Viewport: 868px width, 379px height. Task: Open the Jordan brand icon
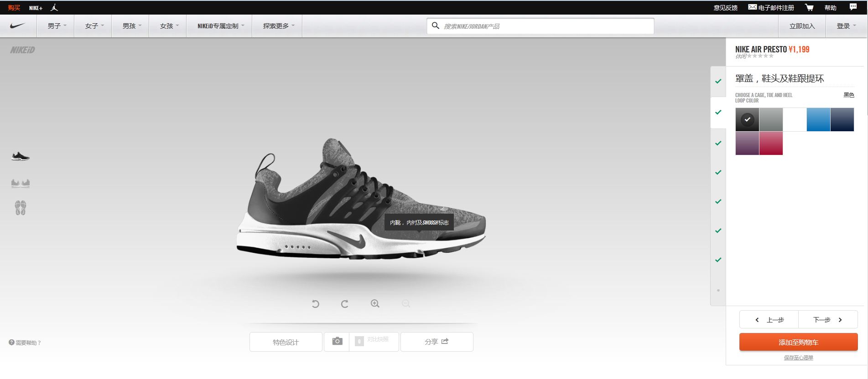pos(54,8)
